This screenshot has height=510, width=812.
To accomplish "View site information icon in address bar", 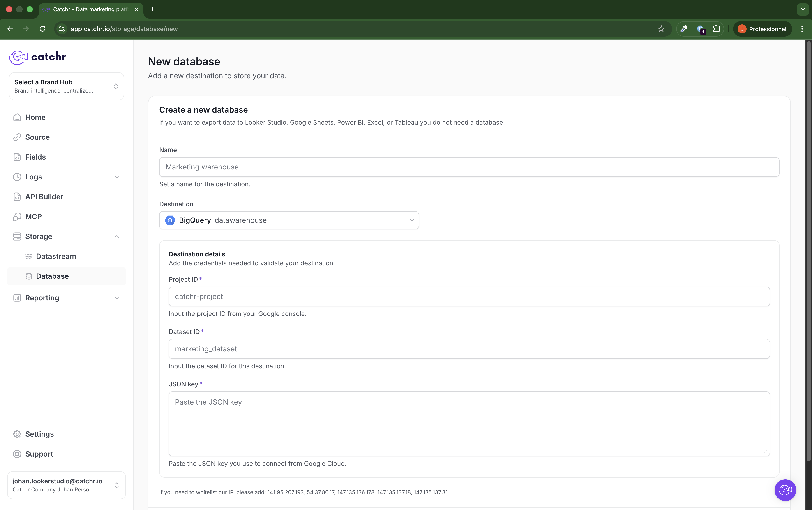I will (x=62, y=29).
